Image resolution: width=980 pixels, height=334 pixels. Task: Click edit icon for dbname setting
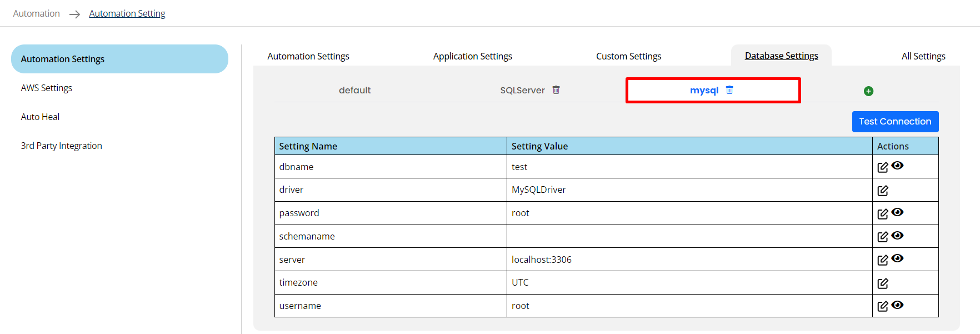click(882, 167)
